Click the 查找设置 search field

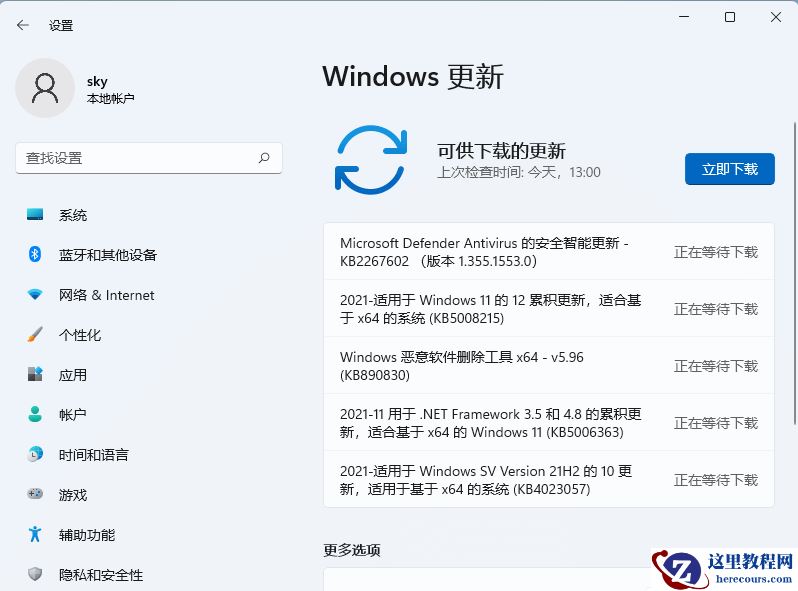149,158
